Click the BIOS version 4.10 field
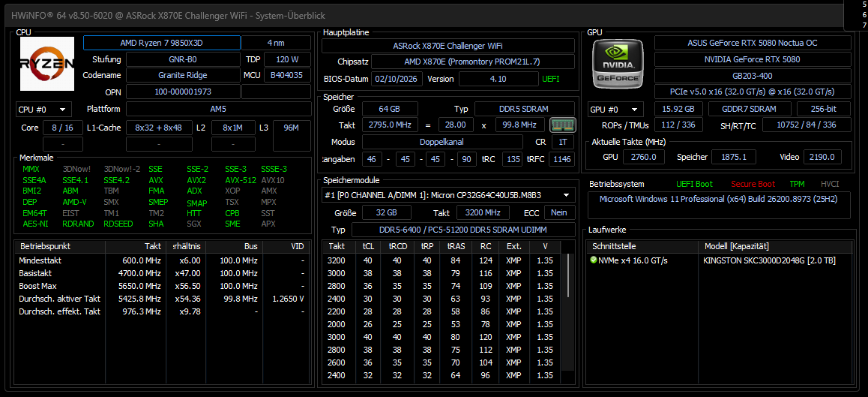This screenshot has height=397, width=868. (498, 79)
